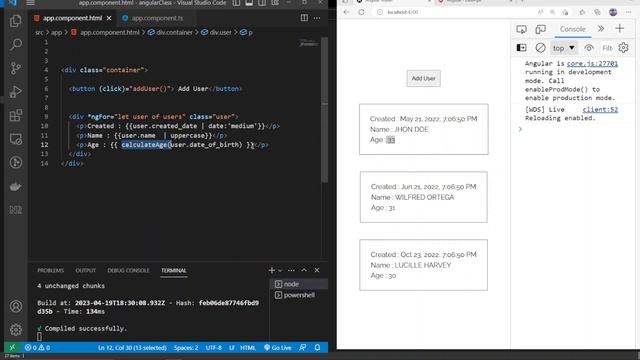Open the Search view in VS Code
640x360 pixels.
tap(16, 44)
